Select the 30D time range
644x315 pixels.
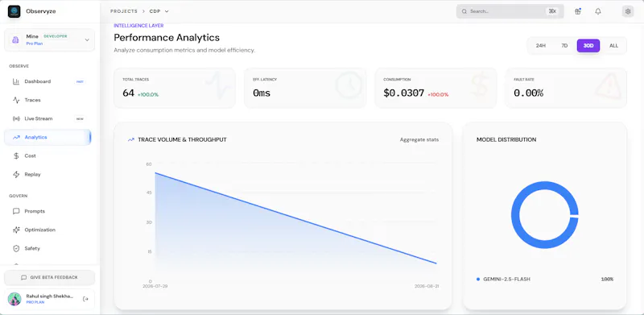[x=588, y=46]
